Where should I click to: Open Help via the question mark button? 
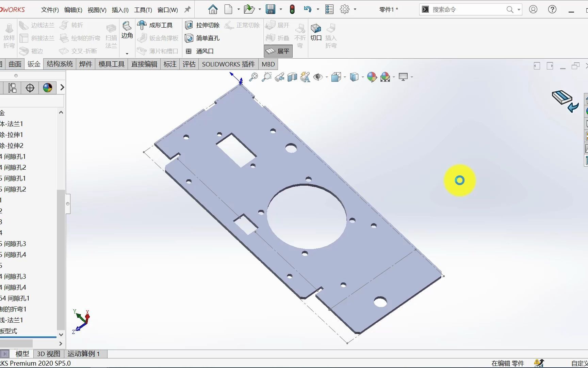tap(552, 9)
